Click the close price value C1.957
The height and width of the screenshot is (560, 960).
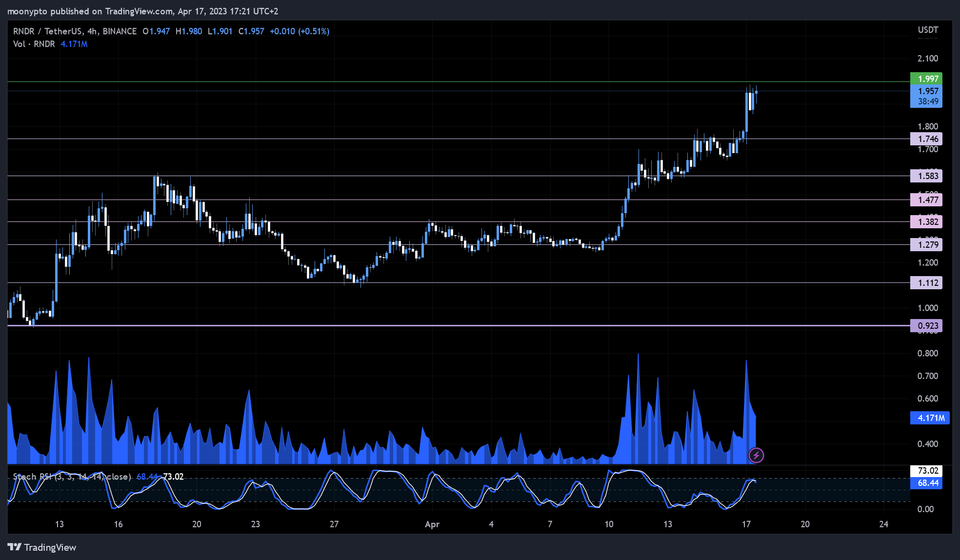(251, 31)
